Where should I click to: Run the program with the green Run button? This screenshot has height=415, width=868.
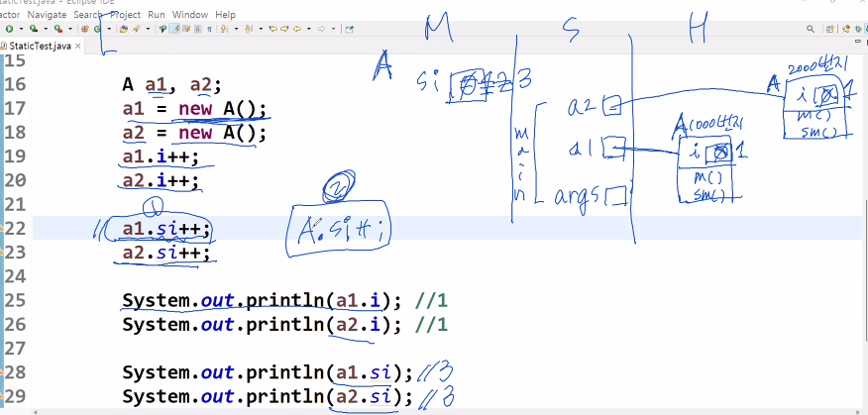pos(9,29)
